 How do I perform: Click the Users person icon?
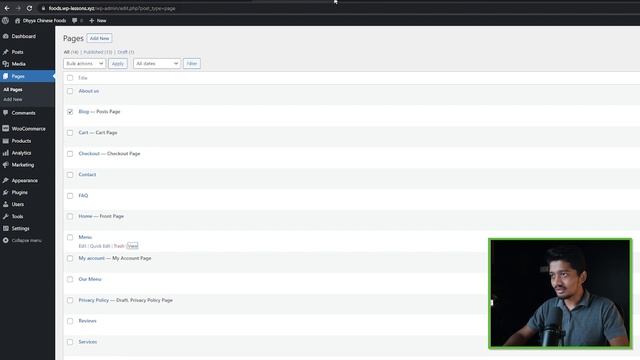click(x=6, y=204)
